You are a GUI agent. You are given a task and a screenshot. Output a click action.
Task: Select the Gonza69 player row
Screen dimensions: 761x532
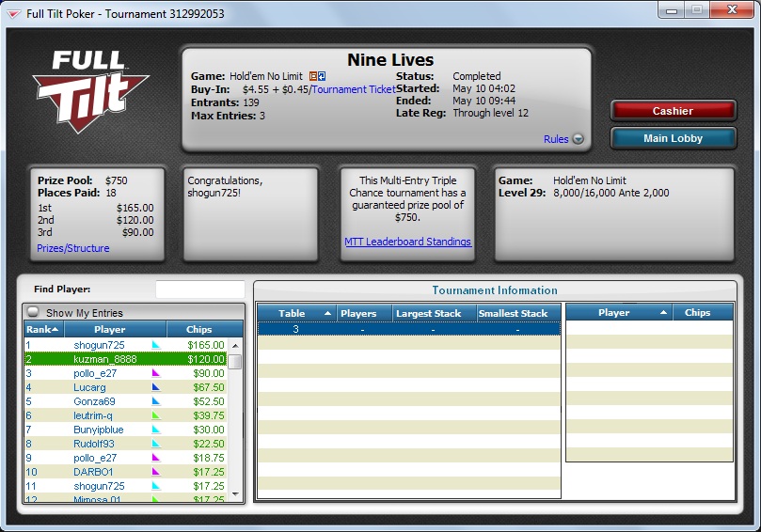(x=125, y=401)
